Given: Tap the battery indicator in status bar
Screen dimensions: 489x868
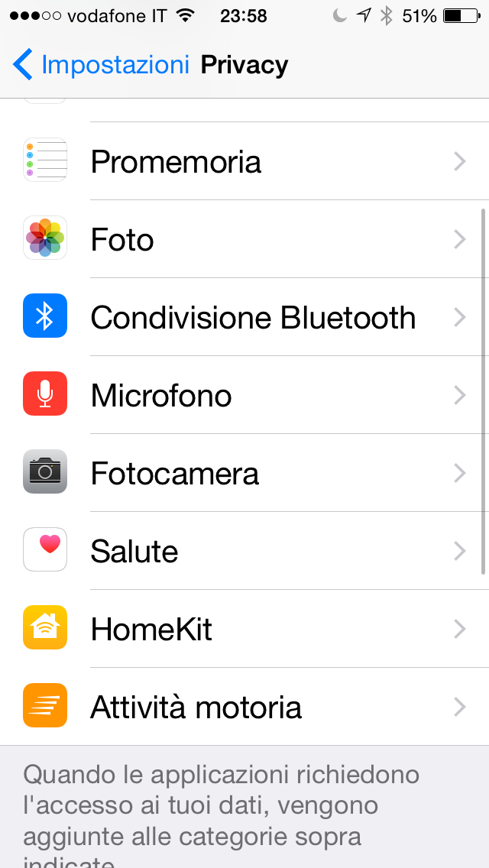Looking at the screenshot, I should (x=462, y=15).
